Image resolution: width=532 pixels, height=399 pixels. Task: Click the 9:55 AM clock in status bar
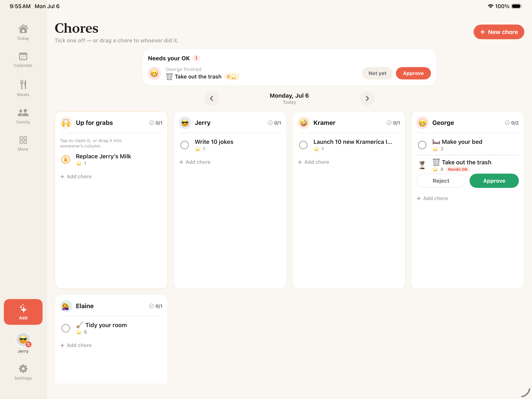(x=20, y=6)
